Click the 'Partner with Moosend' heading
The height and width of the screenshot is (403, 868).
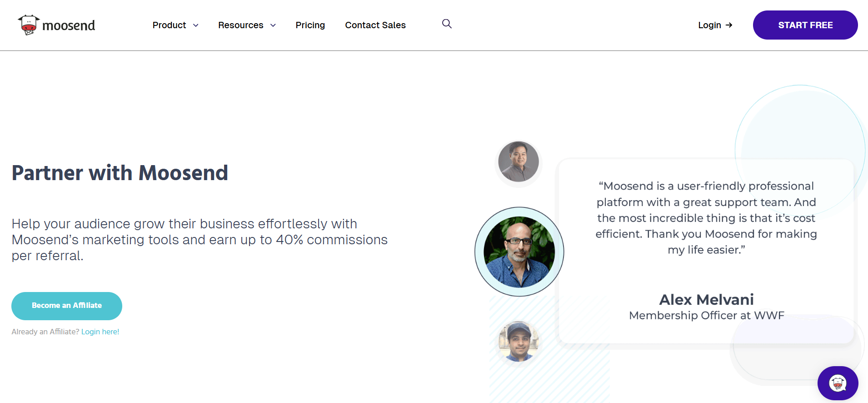(x=120, y=173)
